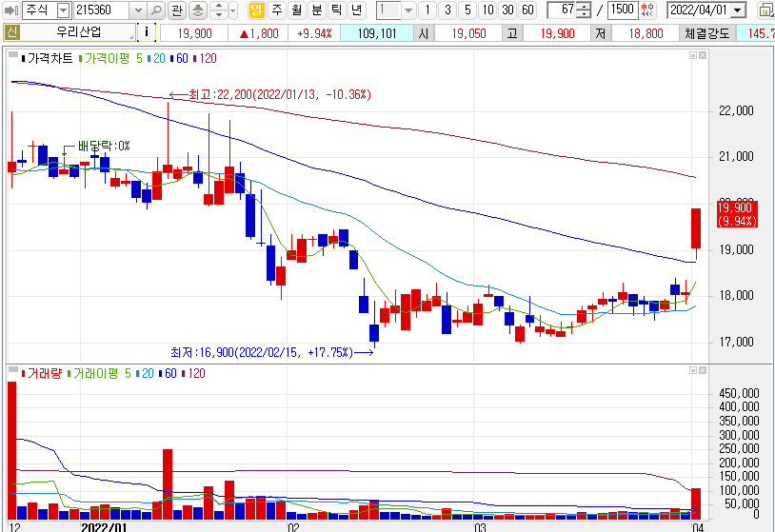
Task: Click the candle count field showing 67
Action: 562,10
